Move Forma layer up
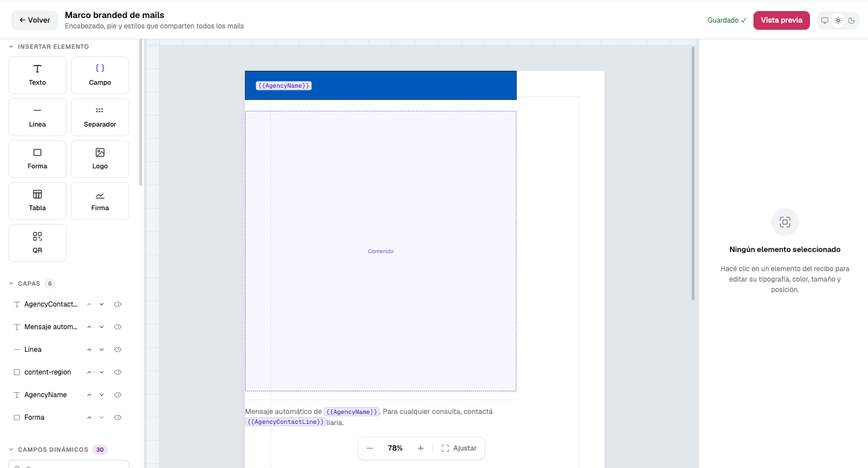868x468 pixels. [x=89, y=417]
